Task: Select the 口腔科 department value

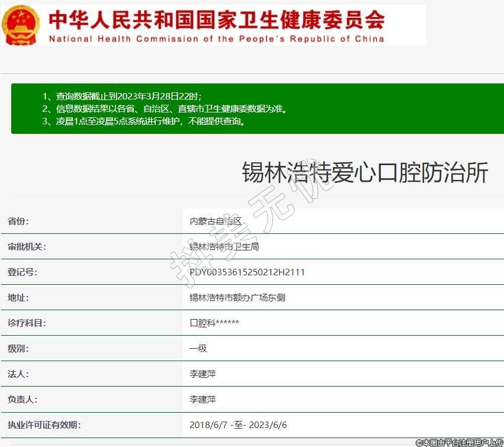Action: point(214,323)
